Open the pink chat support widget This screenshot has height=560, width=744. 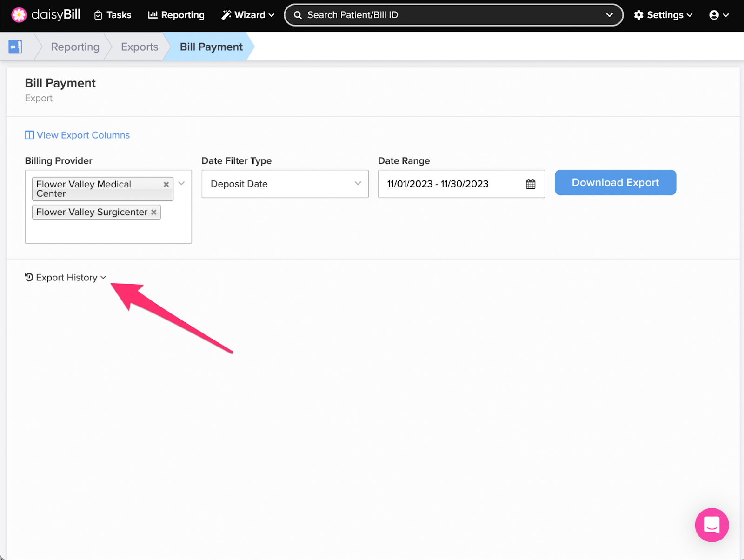coord(711,525)
